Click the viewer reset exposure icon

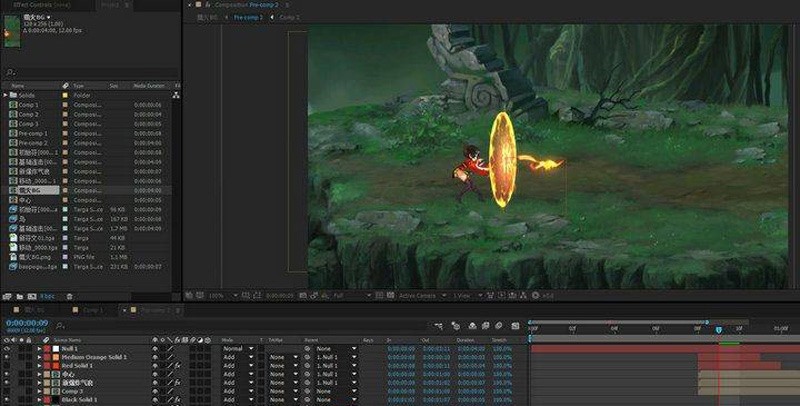click(535, 295)
